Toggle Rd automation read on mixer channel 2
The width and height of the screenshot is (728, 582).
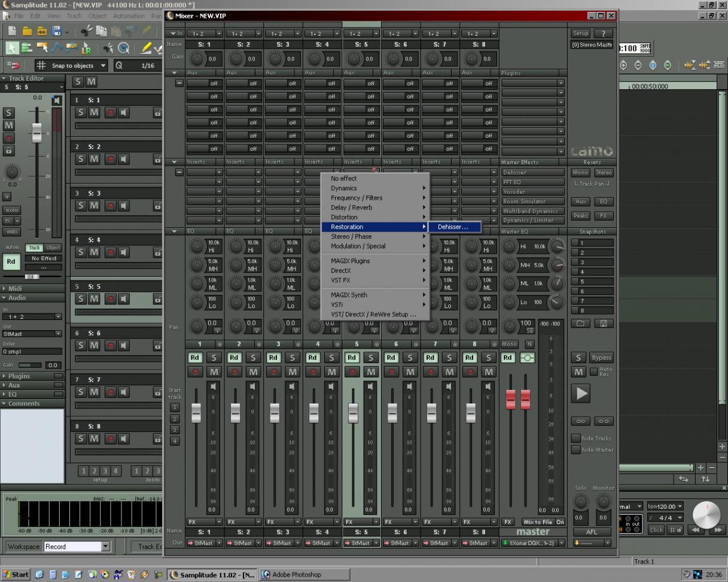[x=234, y=358]
